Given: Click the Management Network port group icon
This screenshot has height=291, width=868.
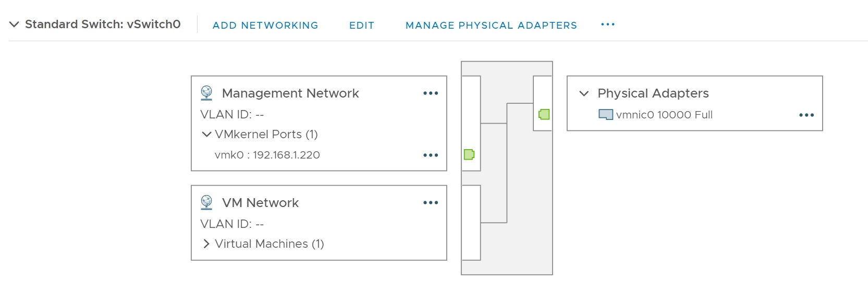Looking at the screenshot, I should pyautogui.click(x=206, y=93).
